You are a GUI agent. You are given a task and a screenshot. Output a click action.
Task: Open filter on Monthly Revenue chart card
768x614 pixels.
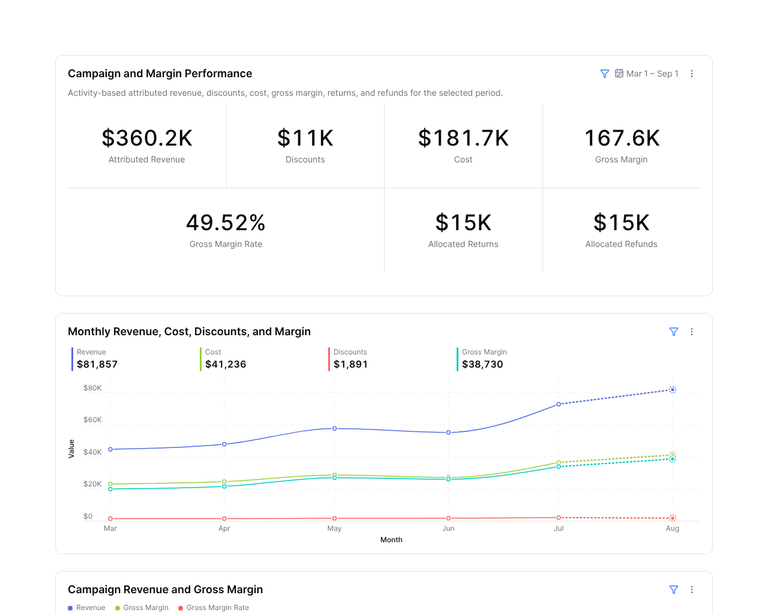pyautogui.click(x=673, y=331)
